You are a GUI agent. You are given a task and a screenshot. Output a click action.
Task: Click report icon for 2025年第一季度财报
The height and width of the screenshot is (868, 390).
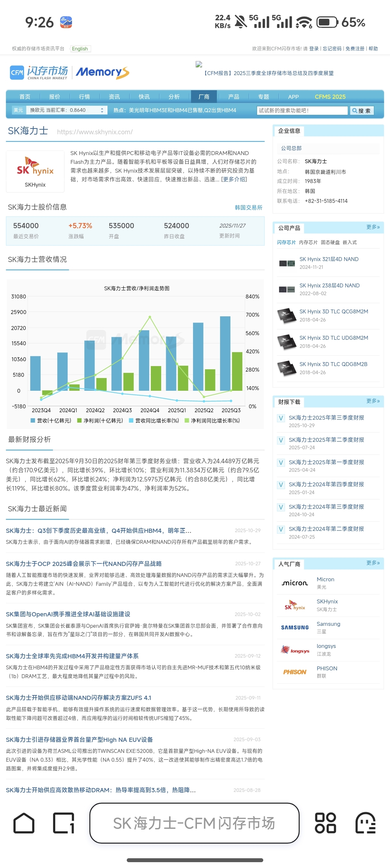[280, 463]
